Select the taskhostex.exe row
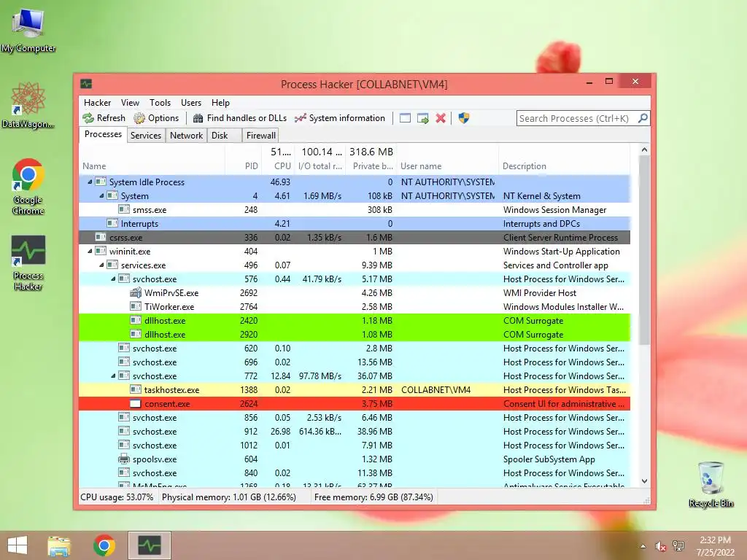The height and width of the screenshot is (560, 747). 355,389
